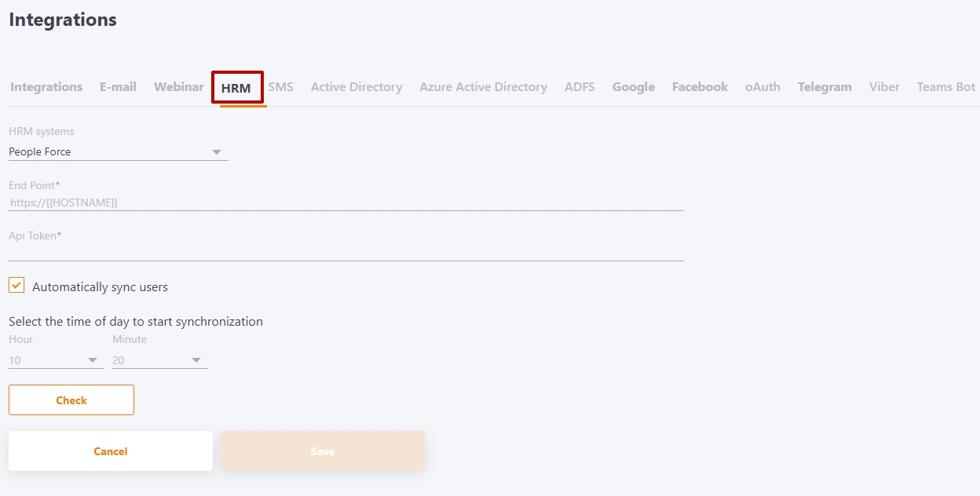Open the Webinar tab

click(179, 87)
